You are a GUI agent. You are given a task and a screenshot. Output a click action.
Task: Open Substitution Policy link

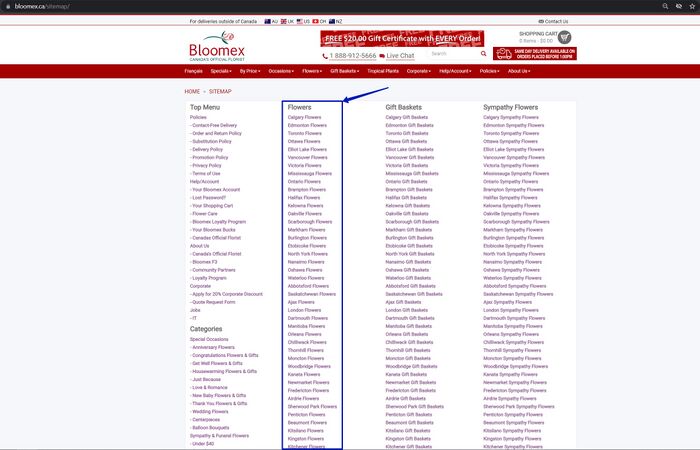[x=211, y=142]
